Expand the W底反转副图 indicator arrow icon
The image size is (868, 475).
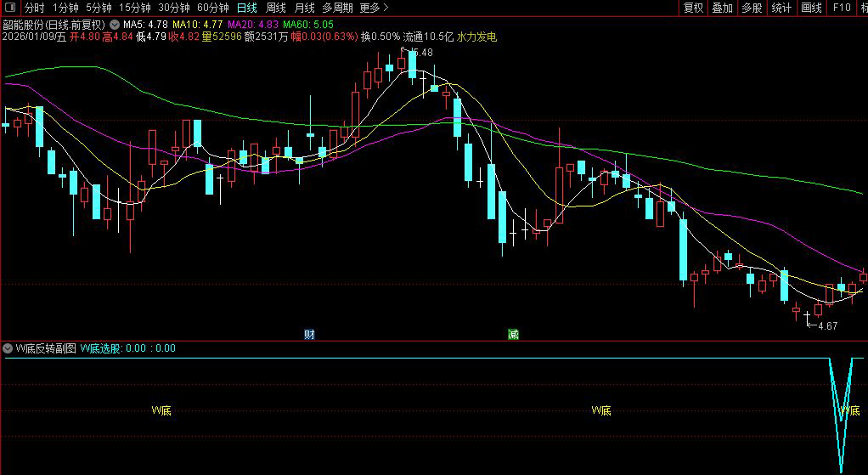point(8,348)
